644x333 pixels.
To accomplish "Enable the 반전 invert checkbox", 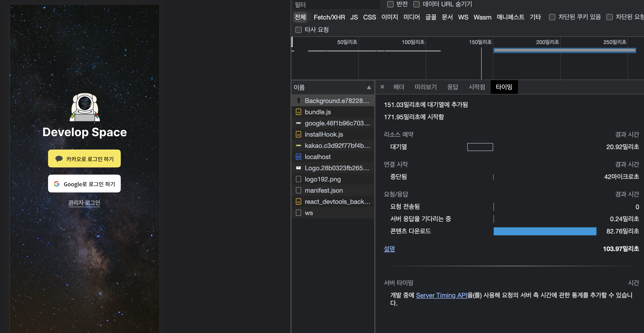I will pyautogui.click(x=390, y=4).
